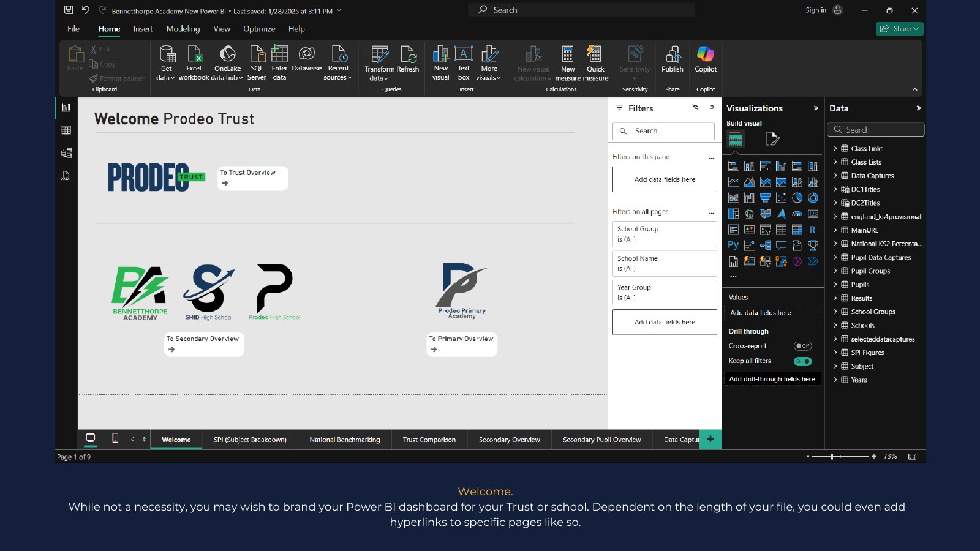This screenshot has height=551, width=980.
Task: Open Copilot from the ribbon
Action: pyautogui.click(x=706, y=59)
